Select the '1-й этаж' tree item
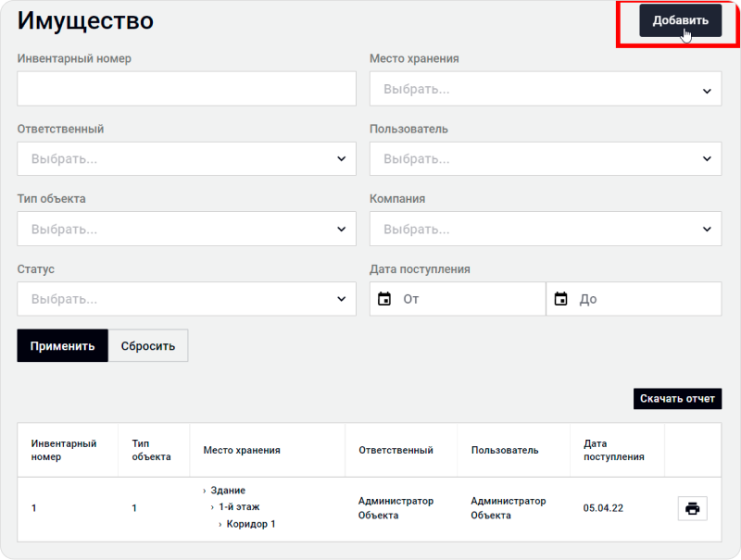 pos(239,507)
